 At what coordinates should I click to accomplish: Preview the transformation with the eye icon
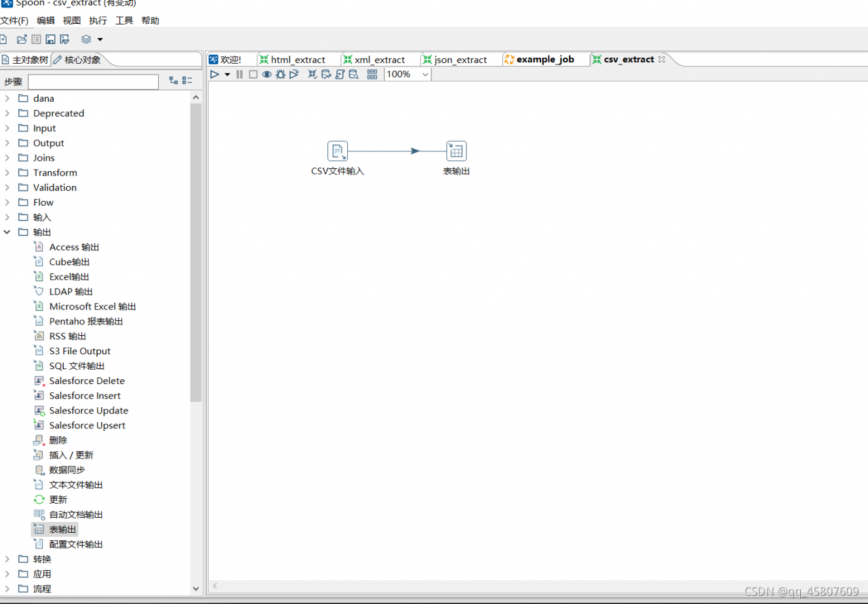tap(267, 74)
